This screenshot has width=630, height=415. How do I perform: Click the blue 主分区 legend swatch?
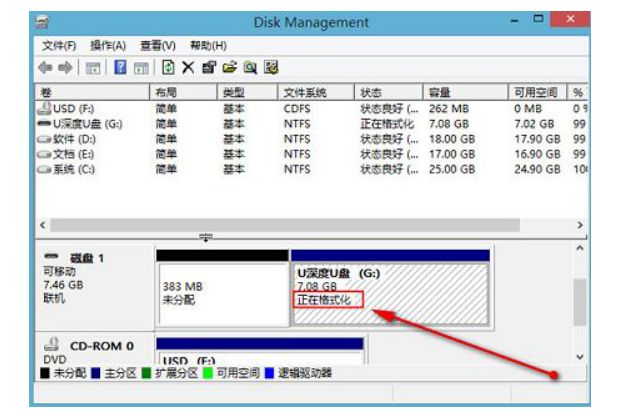click(93, 374)
